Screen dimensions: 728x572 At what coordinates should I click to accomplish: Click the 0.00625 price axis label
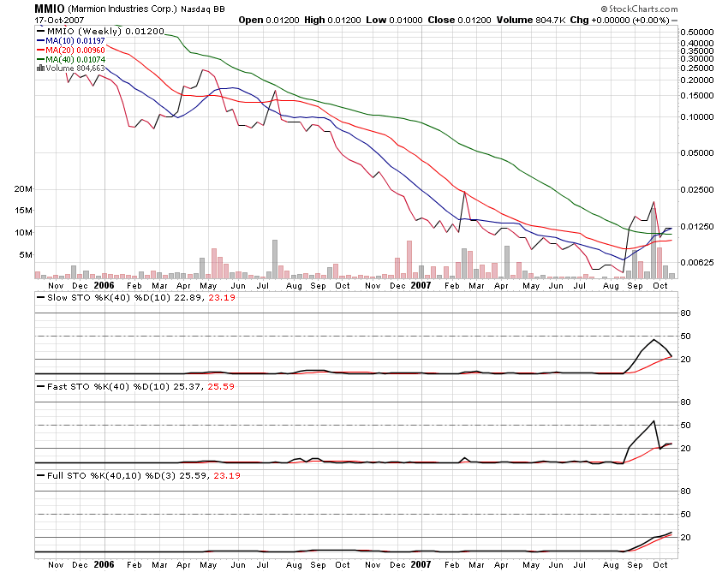(x=697, y=263)
